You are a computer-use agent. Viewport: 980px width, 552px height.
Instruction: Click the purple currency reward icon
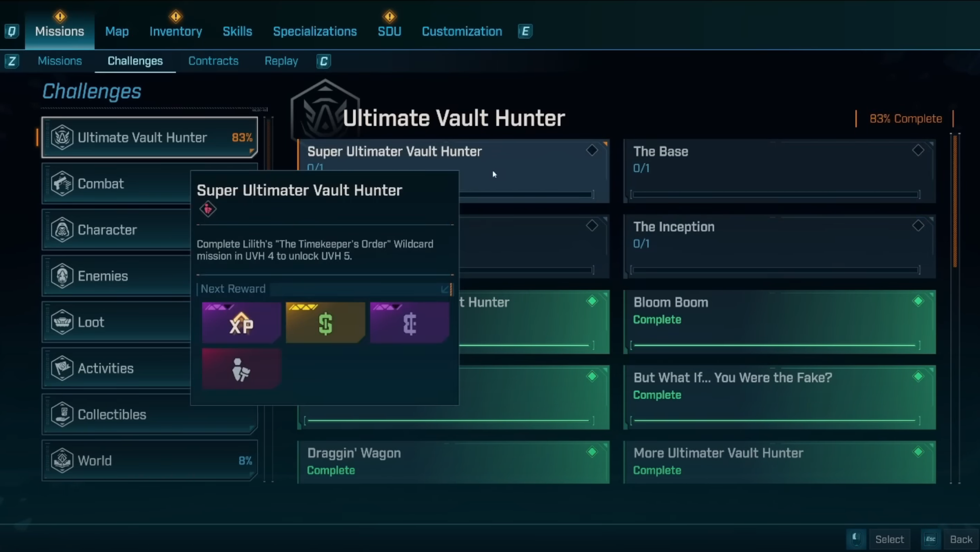coord(409,323)
